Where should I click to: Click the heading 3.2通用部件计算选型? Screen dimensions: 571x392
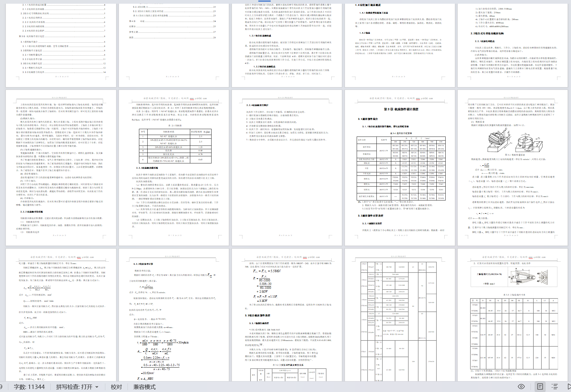[x=371, y=216]
